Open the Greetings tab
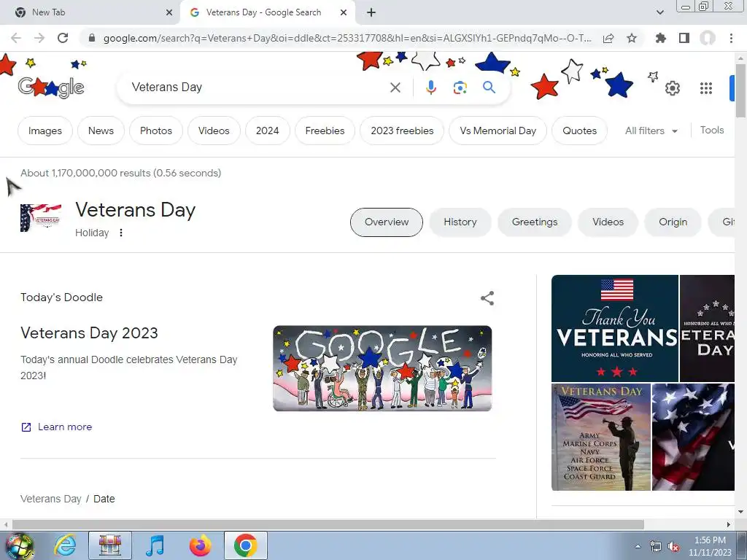Viewport: 747px width, 560px height. [535, 222]
